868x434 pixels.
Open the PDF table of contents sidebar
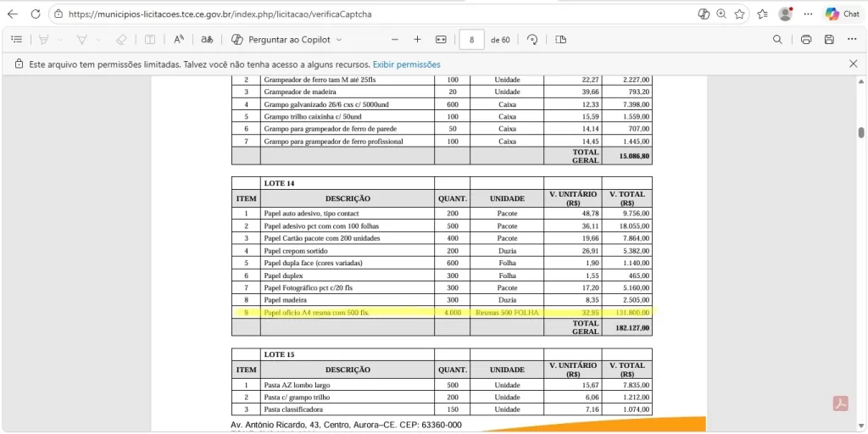click(x=16, y=40)
